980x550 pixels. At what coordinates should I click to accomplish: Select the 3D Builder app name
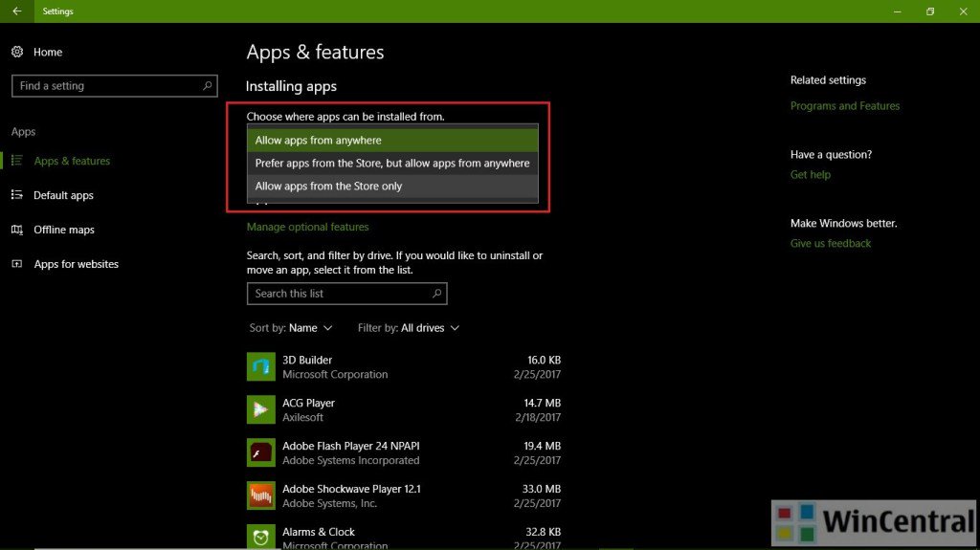pyautogui.click(x=307, y=360)
